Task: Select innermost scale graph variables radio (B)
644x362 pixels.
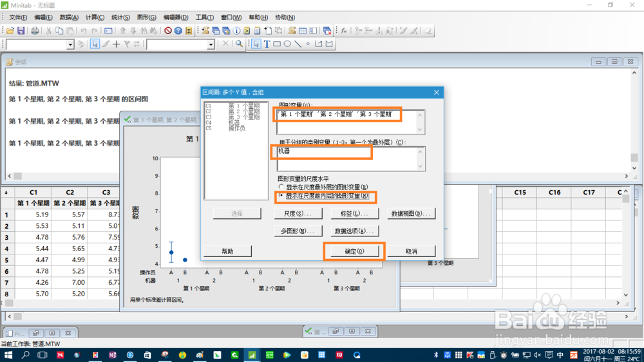Action: tap(281, 196)
